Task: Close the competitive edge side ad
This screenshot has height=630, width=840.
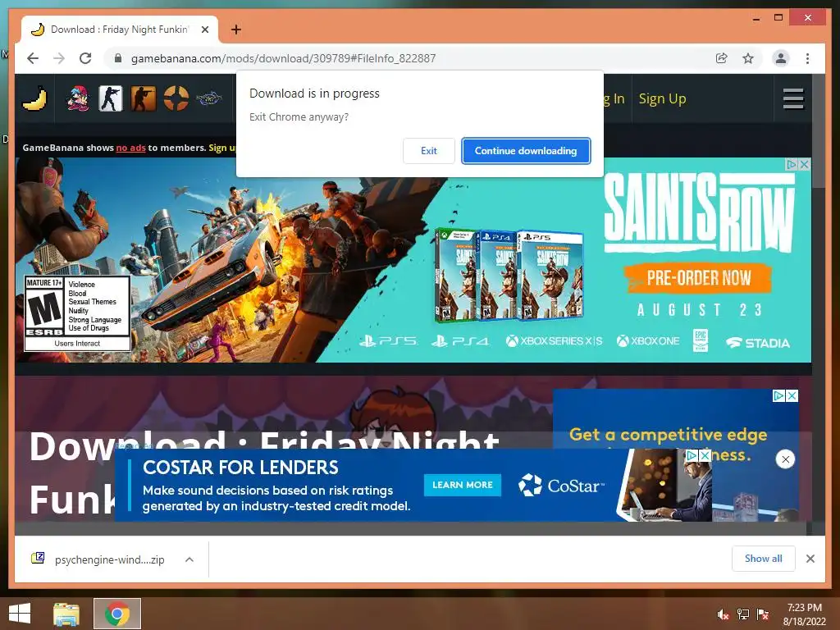Action: tap(792, 396)
